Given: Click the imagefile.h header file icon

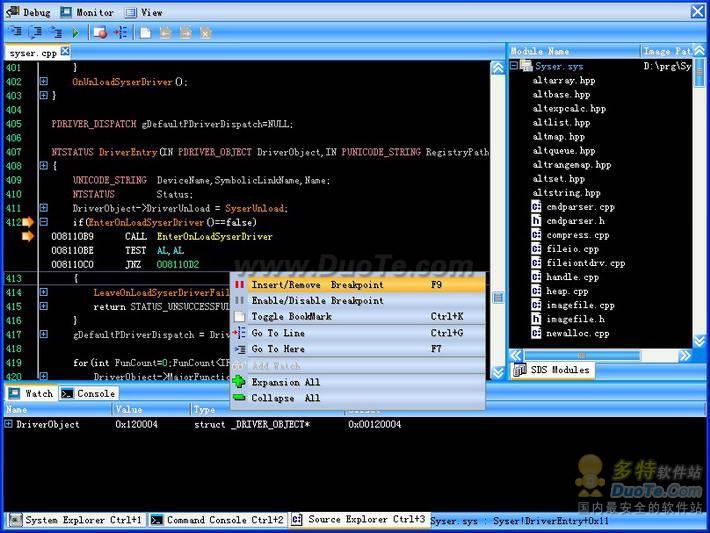Looking at the screenshot, I should [x=537, y=319].
